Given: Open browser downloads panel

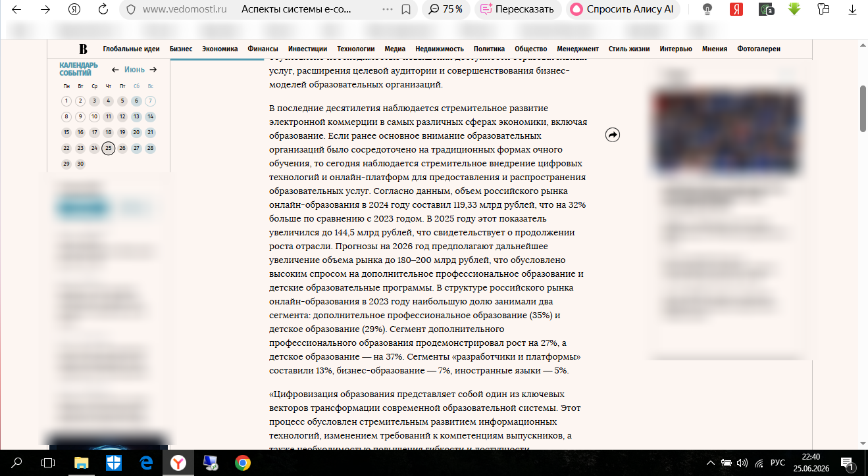Looking at the screenshot, I should pos(852,9).
